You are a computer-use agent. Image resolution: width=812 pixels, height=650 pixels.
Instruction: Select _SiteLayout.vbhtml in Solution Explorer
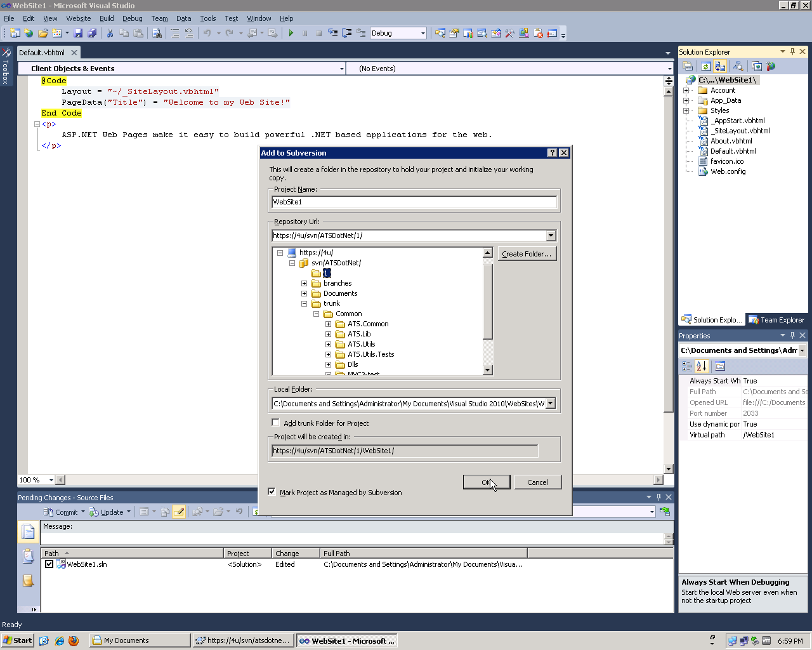pos(740,131)
